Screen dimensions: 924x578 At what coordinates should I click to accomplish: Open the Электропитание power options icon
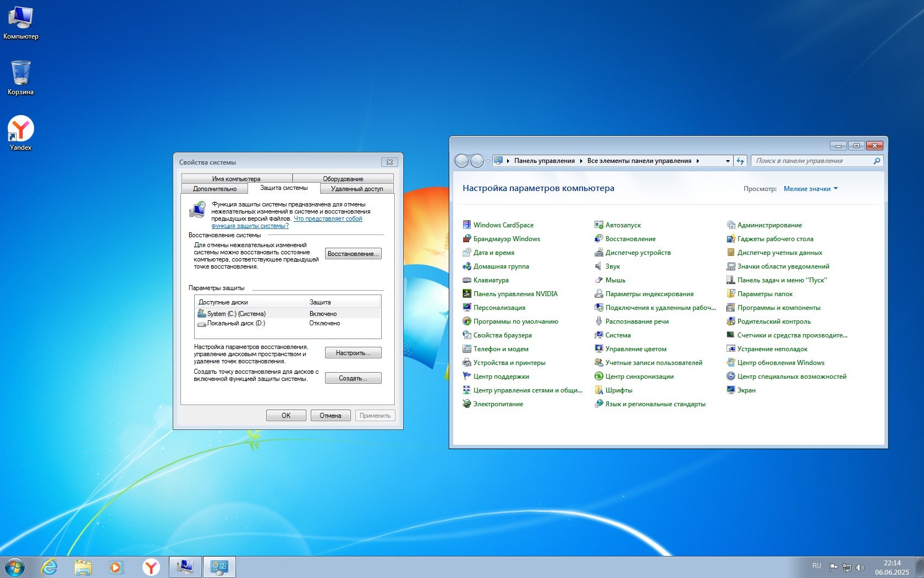[x=467, y=404]
